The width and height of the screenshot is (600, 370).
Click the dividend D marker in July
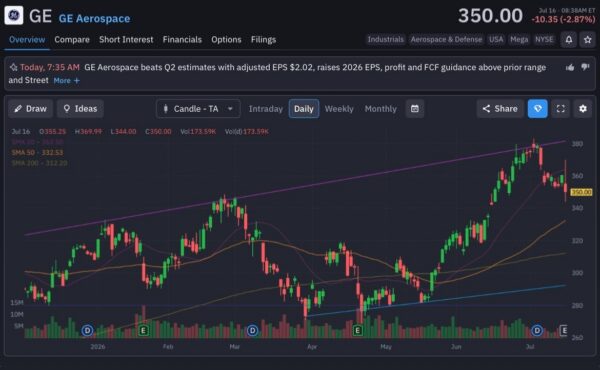[537, 330]
